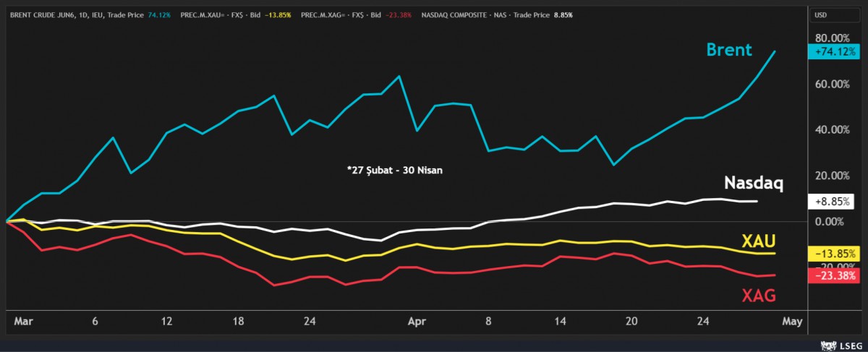
Task: Select the Brent Crude JUN6 legend entry
Action: 75,14
